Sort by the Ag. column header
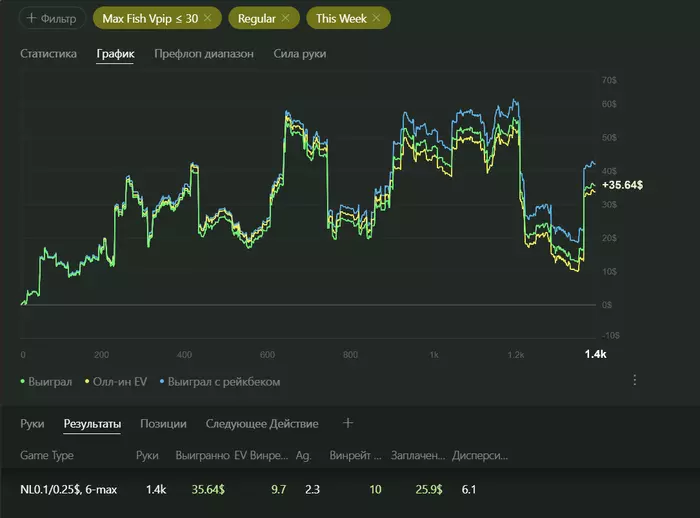The height and width of the screenshot is (518, 700). (304, 455)
